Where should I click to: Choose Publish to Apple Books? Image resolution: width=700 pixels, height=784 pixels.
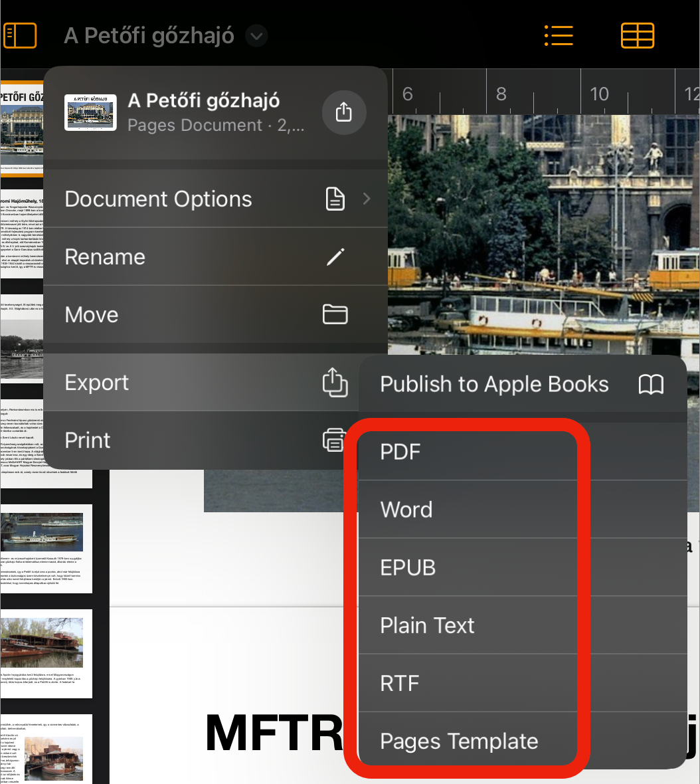[523, 385]
